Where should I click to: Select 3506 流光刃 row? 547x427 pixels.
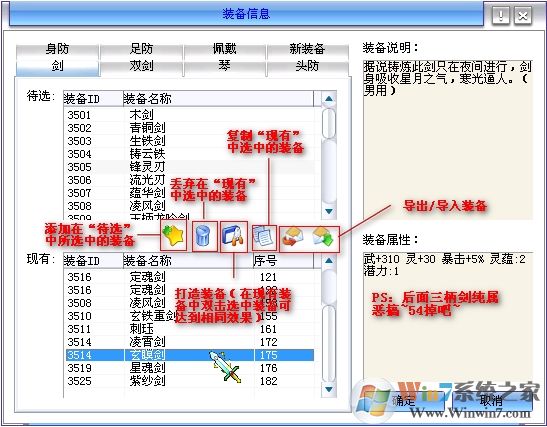[x=190, y=180]
